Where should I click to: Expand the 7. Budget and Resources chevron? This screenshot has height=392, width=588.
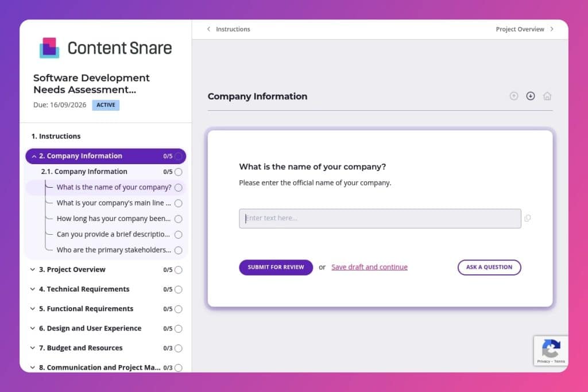point(33,348)
